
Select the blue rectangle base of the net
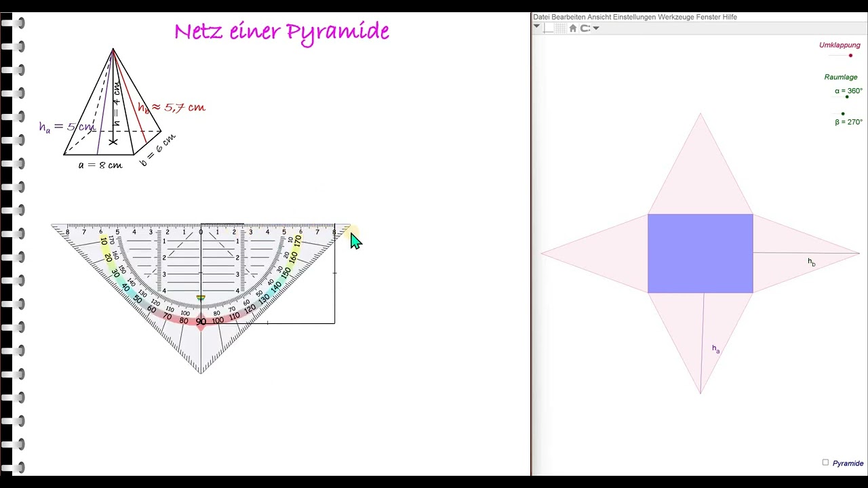tap(701, 253)
